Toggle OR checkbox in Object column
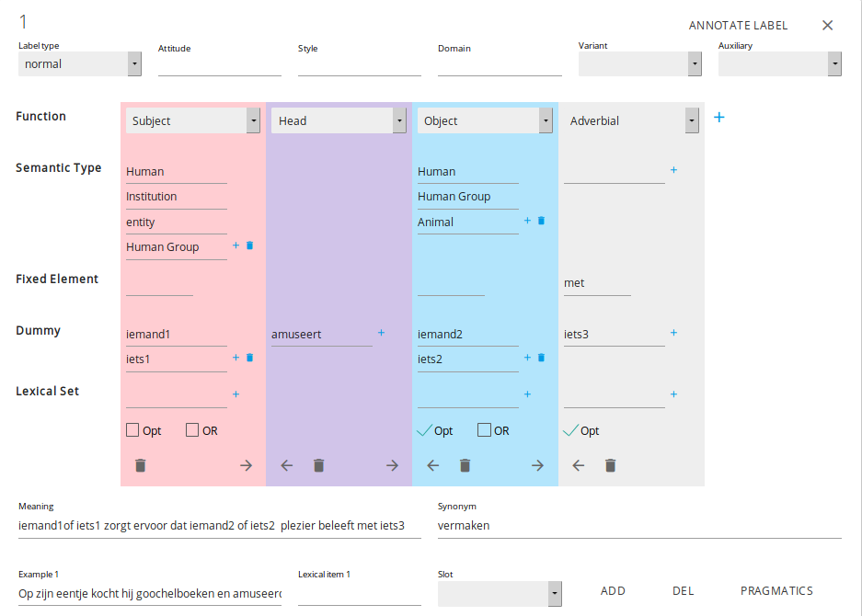 (484, 430)
